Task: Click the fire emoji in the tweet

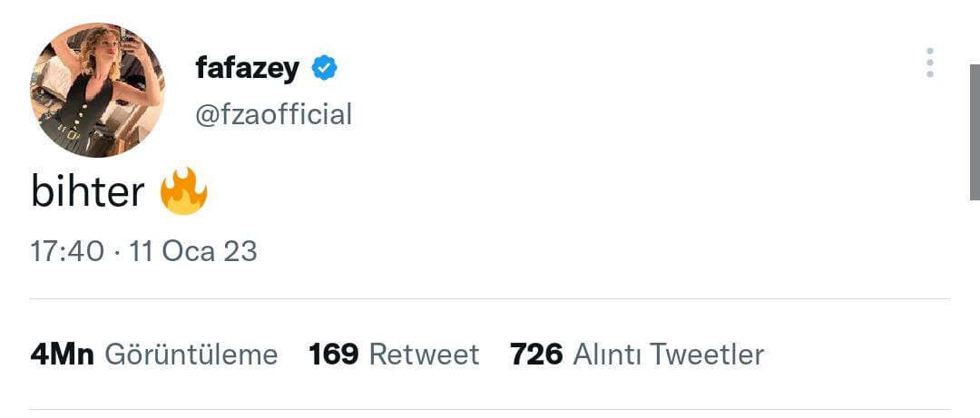Action: 183,191
